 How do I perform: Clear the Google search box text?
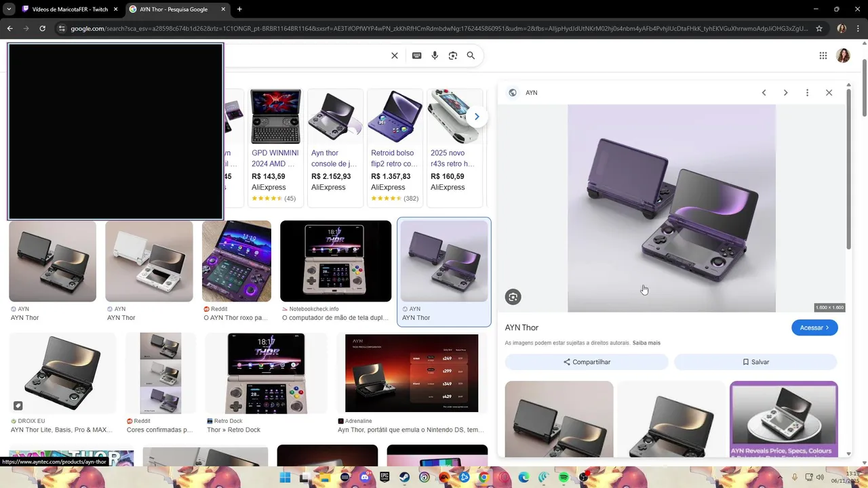[395, 56]
